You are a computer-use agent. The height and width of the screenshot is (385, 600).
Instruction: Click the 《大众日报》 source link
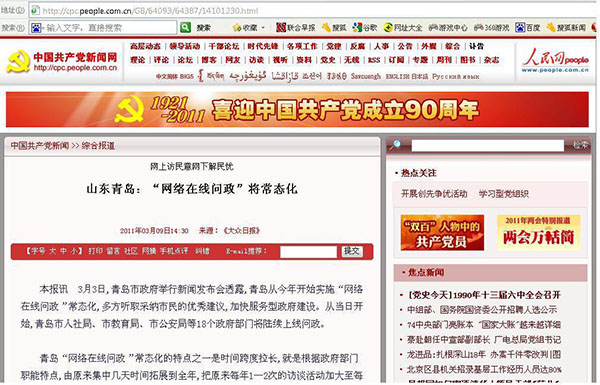(241, 230)
